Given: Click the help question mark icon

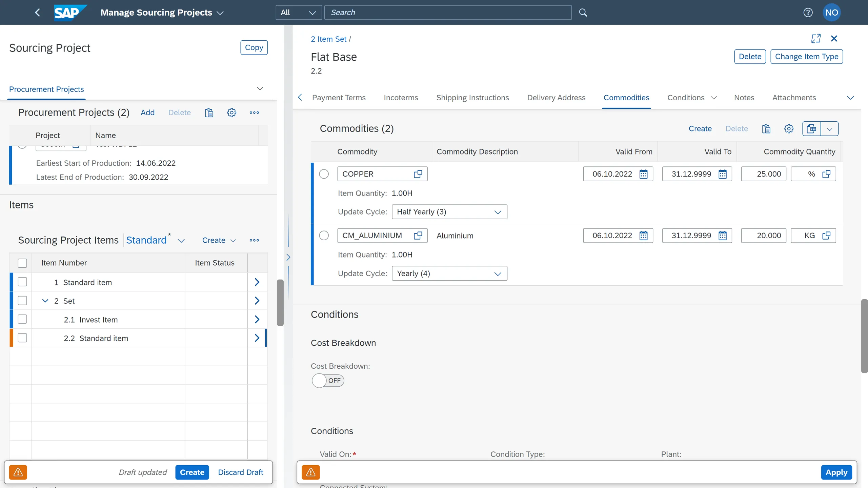Looking at the screenshot, I should tap(808, 12).
